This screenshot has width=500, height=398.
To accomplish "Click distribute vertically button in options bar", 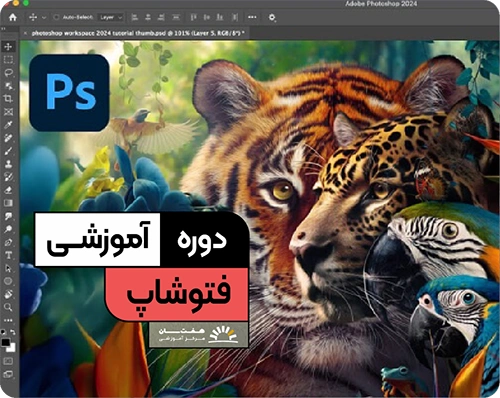I will 176,17.
